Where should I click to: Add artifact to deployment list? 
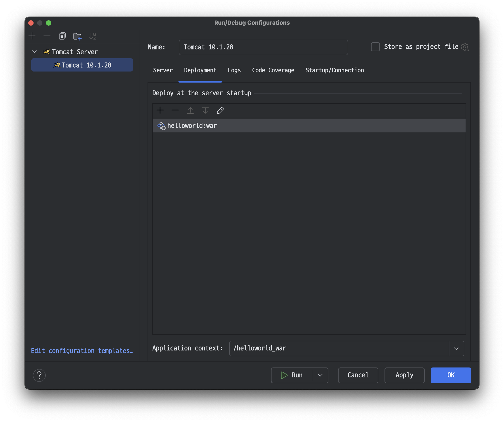[160, 110]
